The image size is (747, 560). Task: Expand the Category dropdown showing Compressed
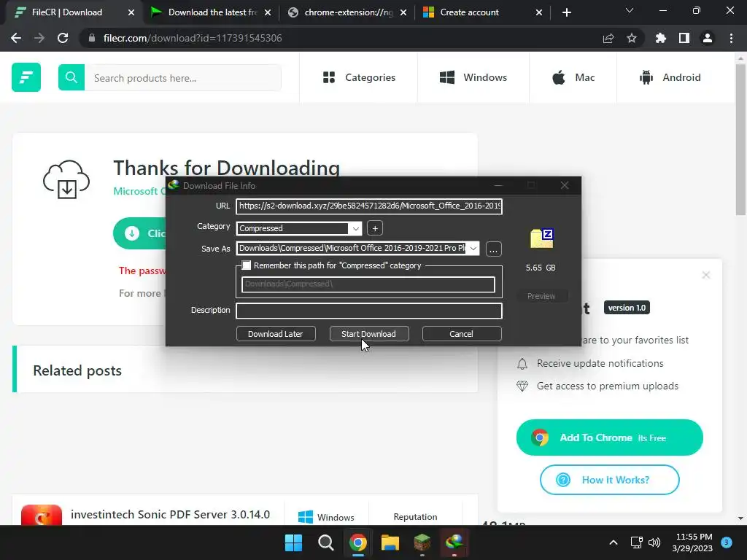pyautogui.click(x=355, y=228)
